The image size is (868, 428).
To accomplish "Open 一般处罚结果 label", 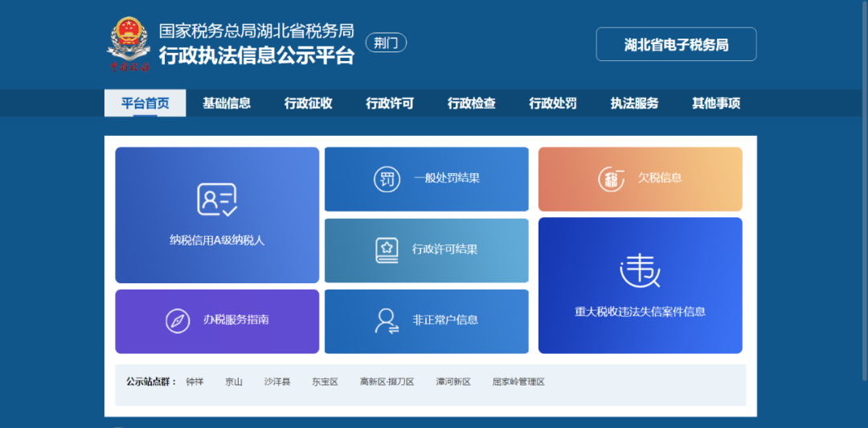I will [x=447, y=179].
